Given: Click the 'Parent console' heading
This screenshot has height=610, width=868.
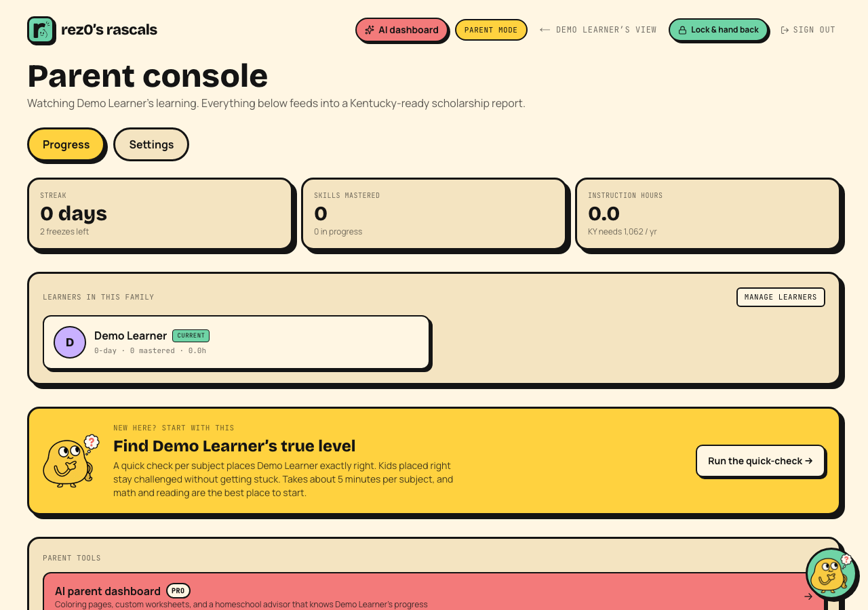Looking at the screenshot, I should click(x=148, y=76).
